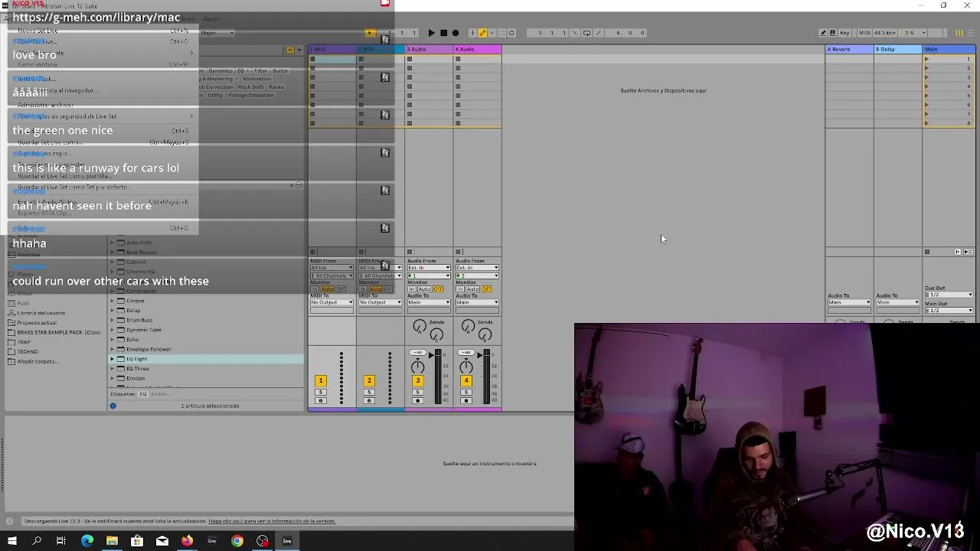The height and width of the screenshot is (551, 980).
Task: Set track 3 Monitor to Auto
Action: pyautogui.click(x=424, y=289)
